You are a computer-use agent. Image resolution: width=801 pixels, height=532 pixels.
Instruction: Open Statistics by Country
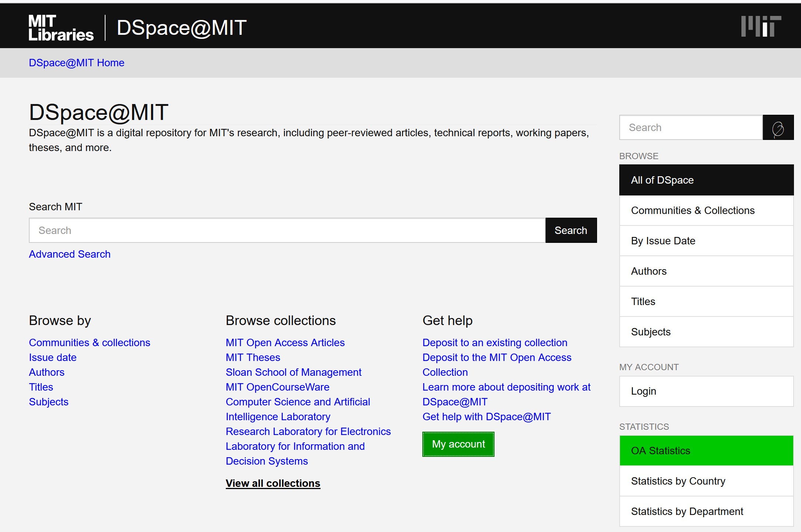pos(706,481)
